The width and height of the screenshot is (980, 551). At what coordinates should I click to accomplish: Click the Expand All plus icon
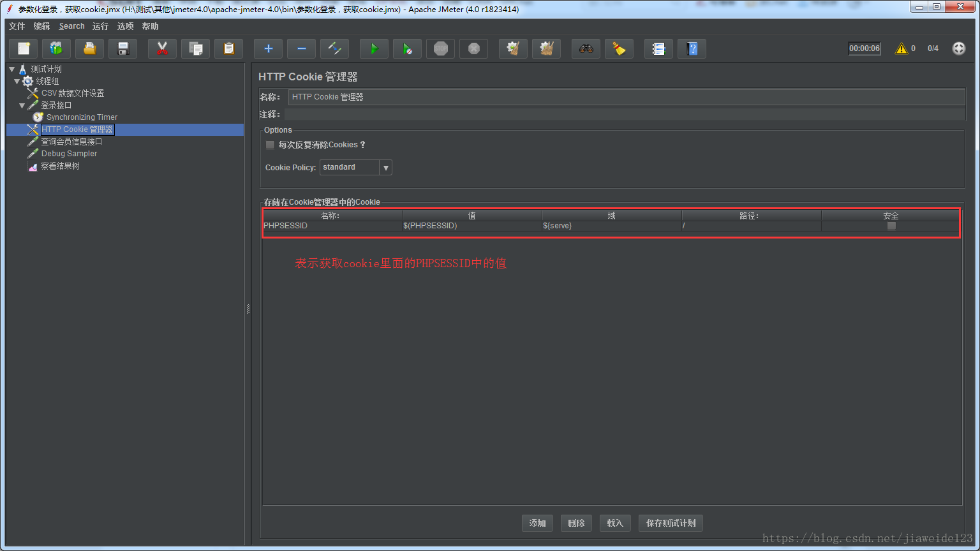point(268,48)
